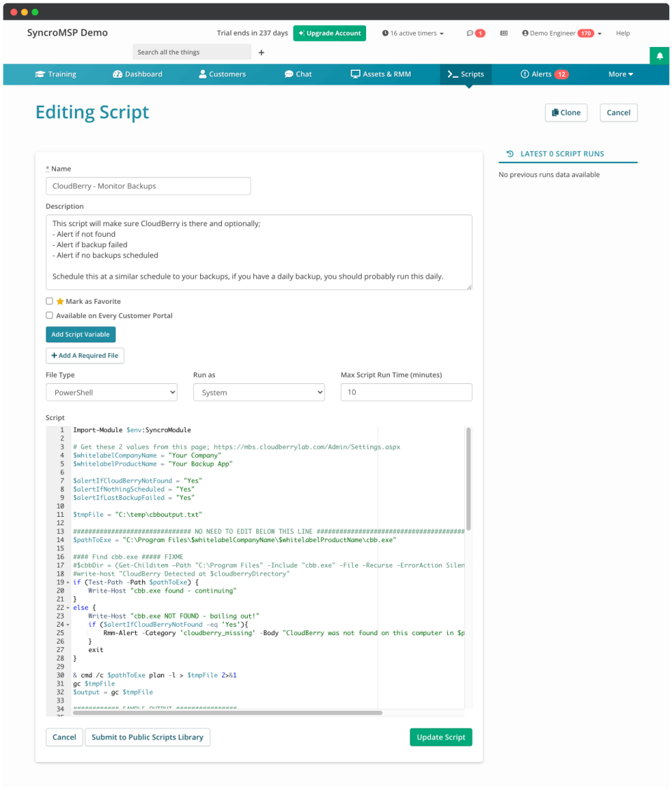Click Submit to Public Scripts Library
The width and height of the screenshot is (672, 790).
click(148, 737)
